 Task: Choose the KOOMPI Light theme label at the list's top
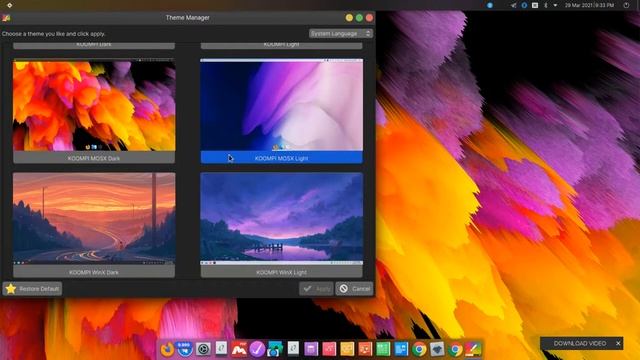[x=281, y=45]
